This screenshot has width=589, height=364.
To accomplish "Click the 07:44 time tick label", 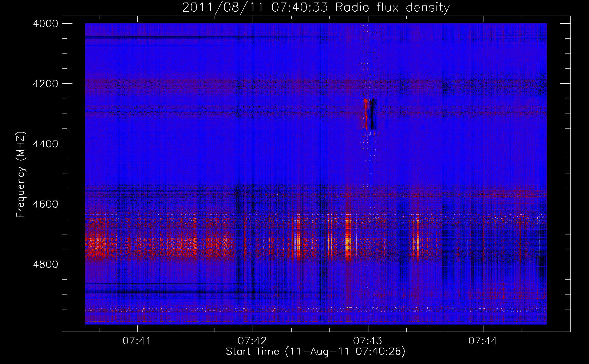I will click(x=483, y=341).
